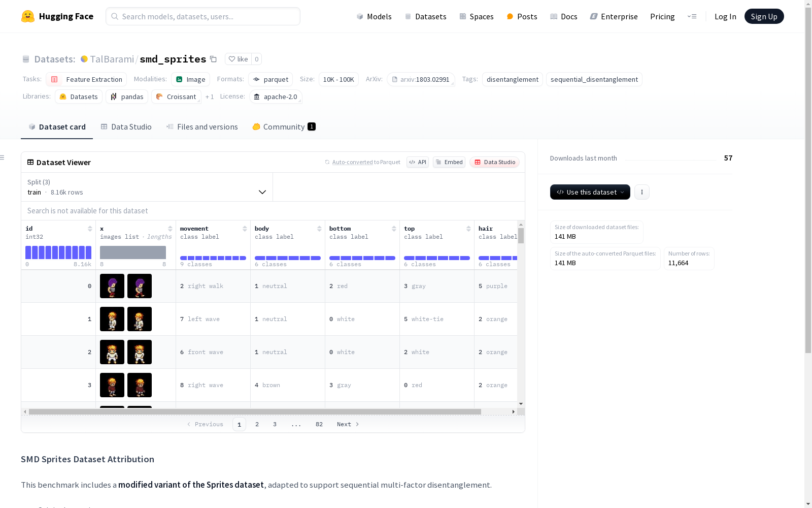This screenshot has width=812, height=508.
Task: Expand the Split train dropdown
Action: pyautogui.click(x=147, y=187)
